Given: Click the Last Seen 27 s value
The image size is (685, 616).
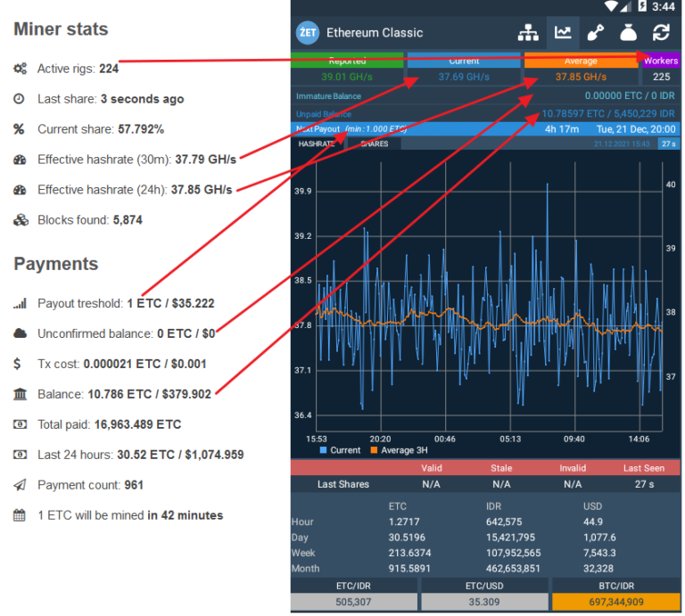Looking at the screenshot, I should [644, 484].
